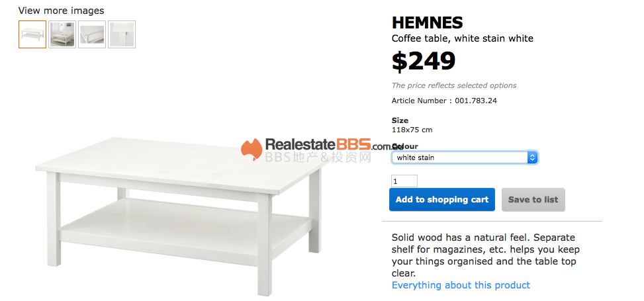Click the View more images label
This screenshot has width=644, height=301.
[x=61, y=11]
